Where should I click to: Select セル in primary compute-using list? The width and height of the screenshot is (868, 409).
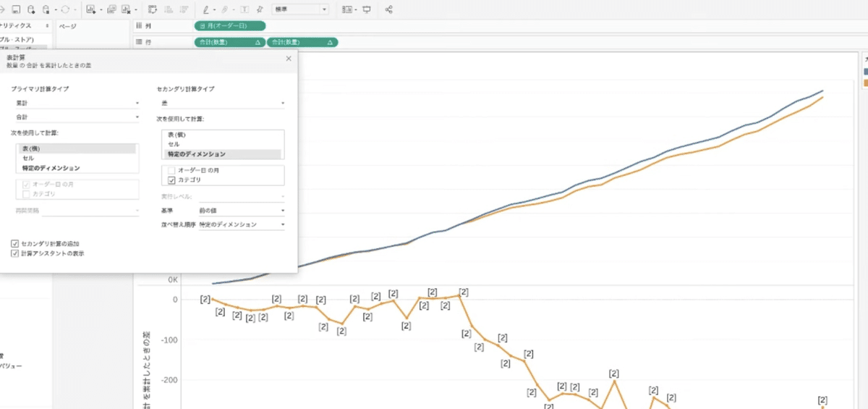(x=76, y=158)
